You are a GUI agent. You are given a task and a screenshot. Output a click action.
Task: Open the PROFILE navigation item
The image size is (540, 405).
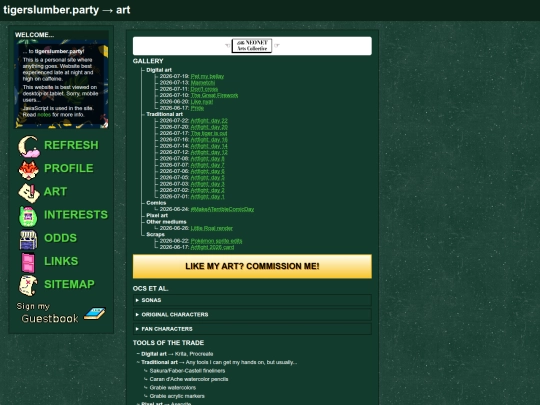(69, 168)
